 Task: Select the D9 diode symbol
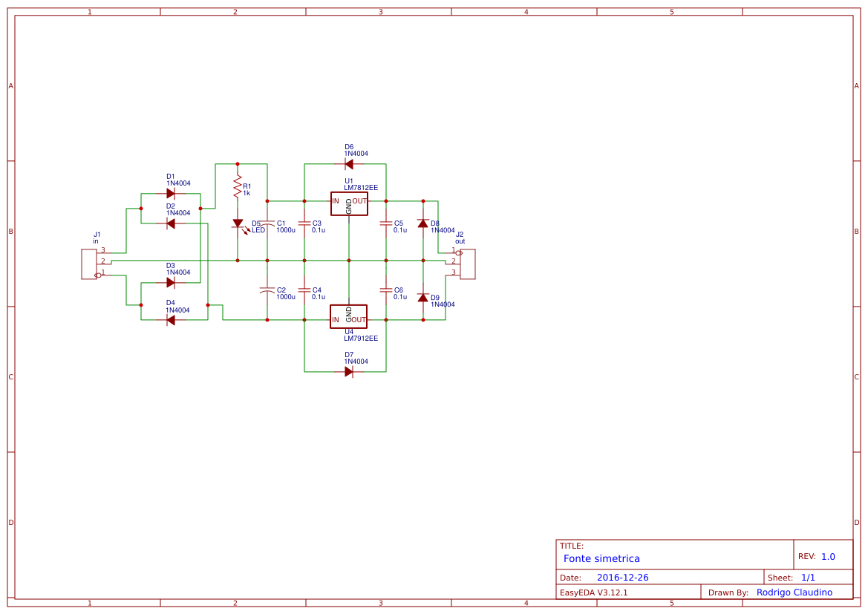(x=423, y=298)
